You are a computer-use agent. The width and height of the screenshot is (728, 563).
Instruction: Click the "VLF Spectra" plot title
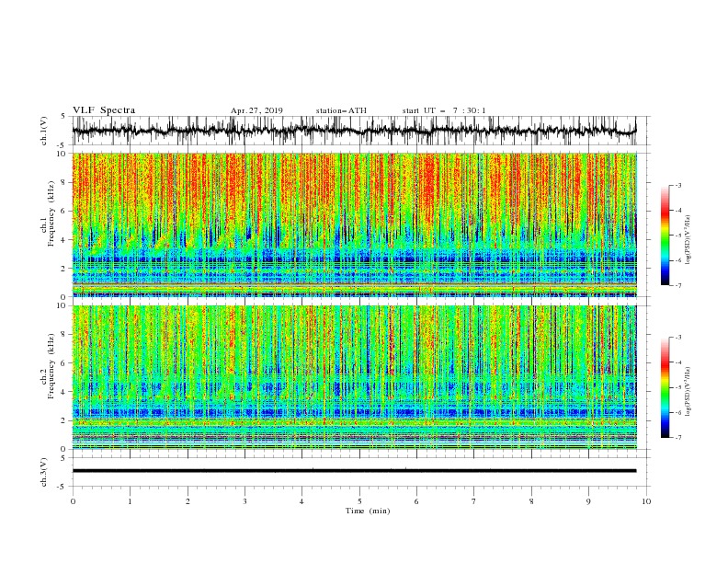click(104, 110)
